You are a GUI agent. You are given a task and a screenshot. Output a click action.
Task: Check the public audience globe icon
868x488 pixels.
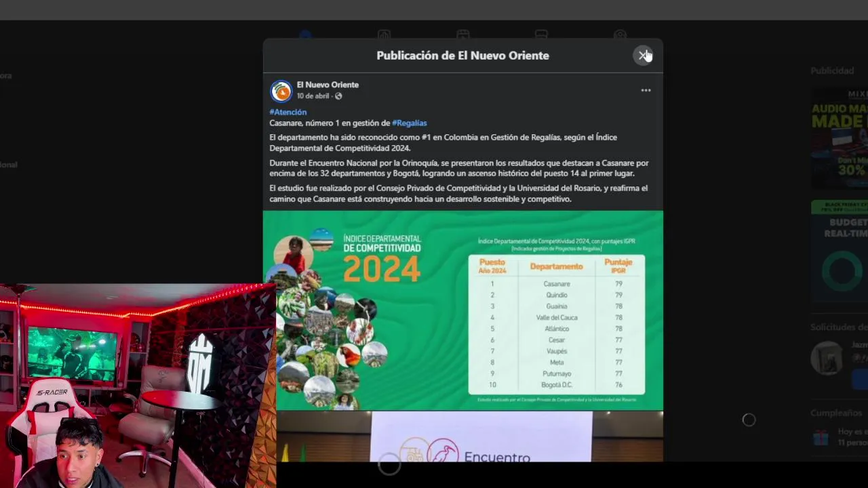tap(338, 96)
